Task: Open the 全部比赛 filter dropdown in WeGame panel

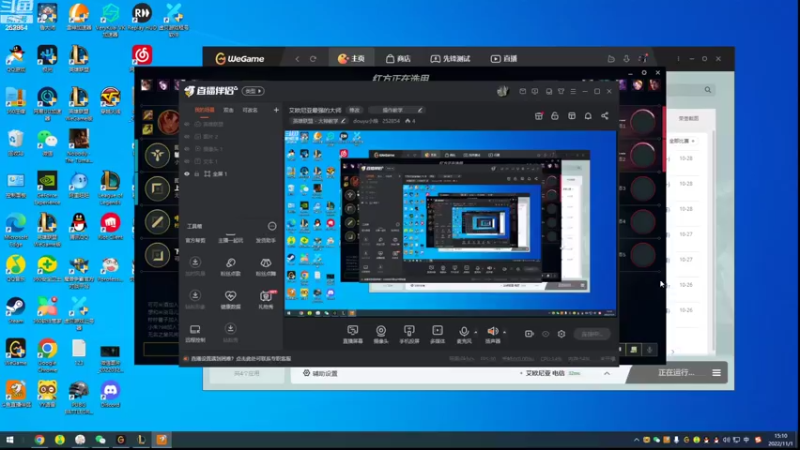Action: pos(682,141)
